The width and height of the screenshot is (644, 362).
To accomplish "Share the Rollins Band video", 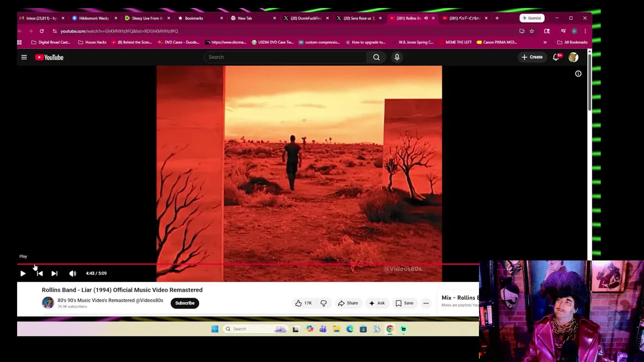I will pos(348,303).
